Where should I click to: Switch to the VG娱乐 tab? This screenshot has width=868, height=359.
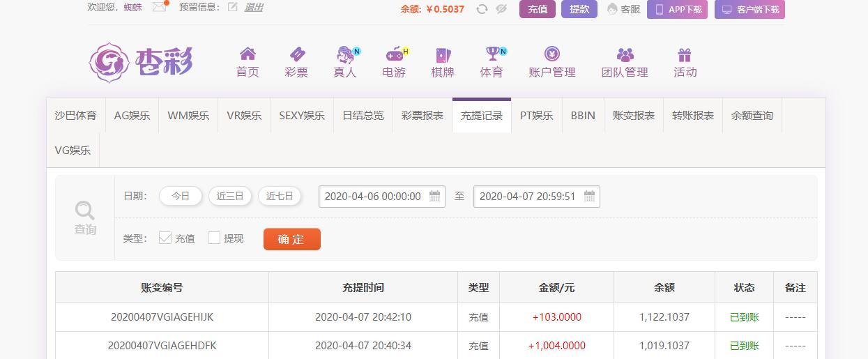[x=73, y=150]
